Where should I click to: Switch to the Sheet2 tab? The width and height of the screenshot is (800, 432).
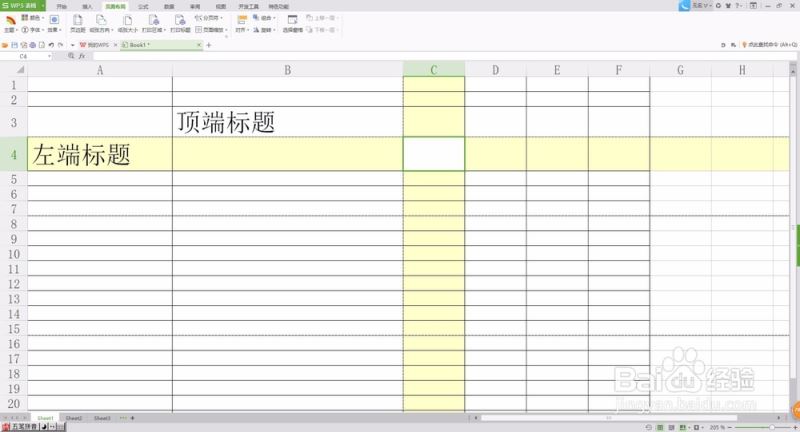73,418
